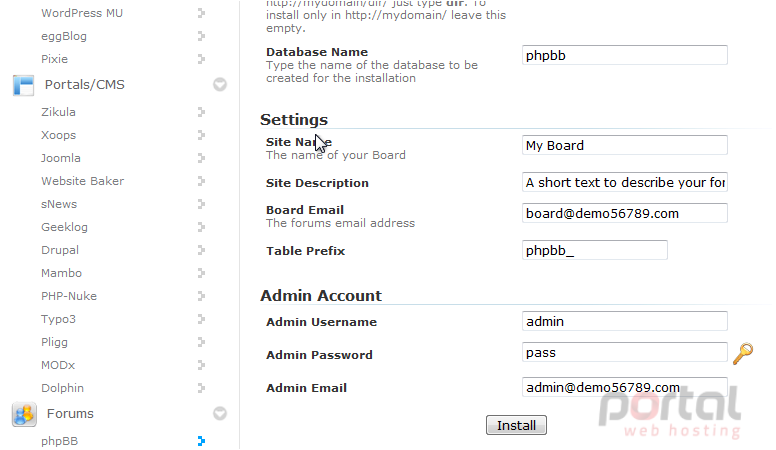
Task: Click the arrow icon next to Joomla
Action: tap(201, 158)
